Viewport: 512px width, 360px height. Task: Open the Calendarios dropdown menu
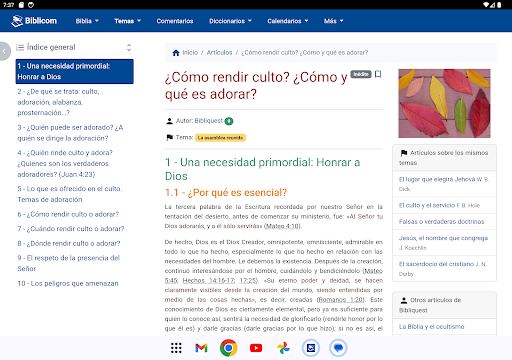click(x=288, y=21)
